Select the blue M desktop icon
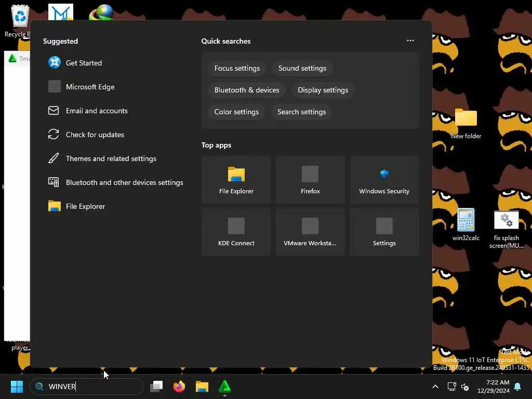Image resolution: width=532 pixels, height=399 pixels. click(61, 12)
